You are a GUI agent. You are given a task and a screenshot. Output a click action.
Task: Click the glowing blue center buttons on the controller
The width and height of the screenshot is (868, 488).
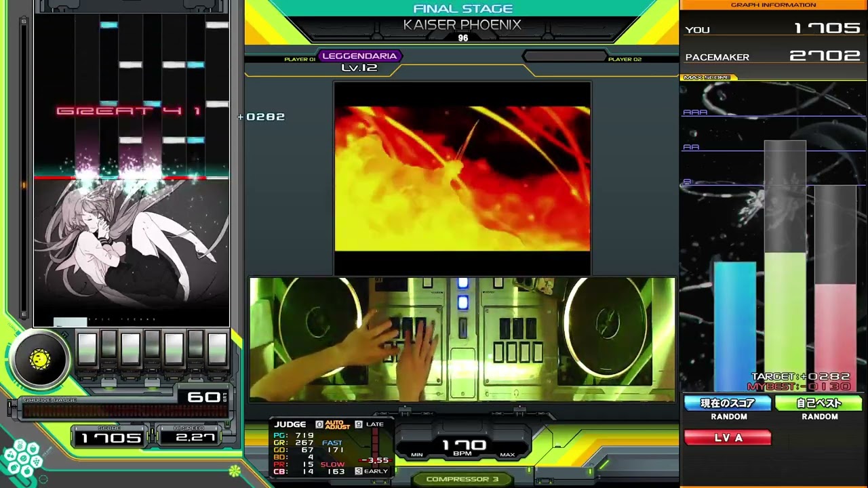(462, 293)
